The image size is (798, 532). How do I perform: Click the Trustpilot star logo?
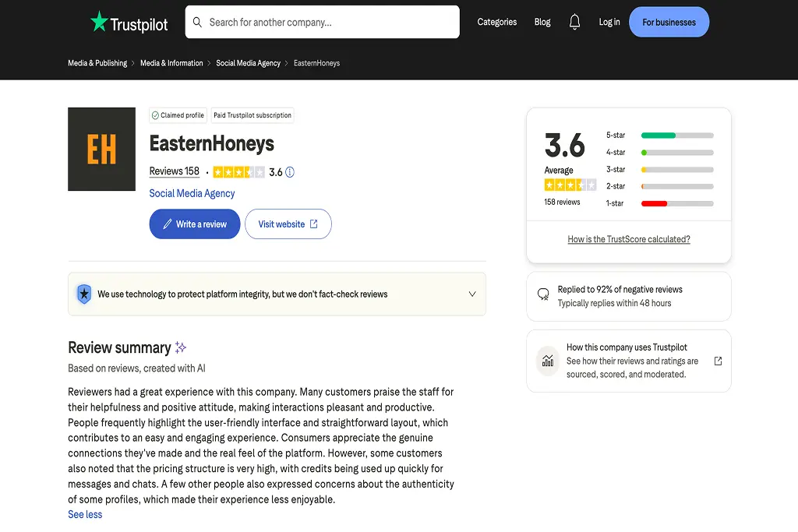coord(99,22)
